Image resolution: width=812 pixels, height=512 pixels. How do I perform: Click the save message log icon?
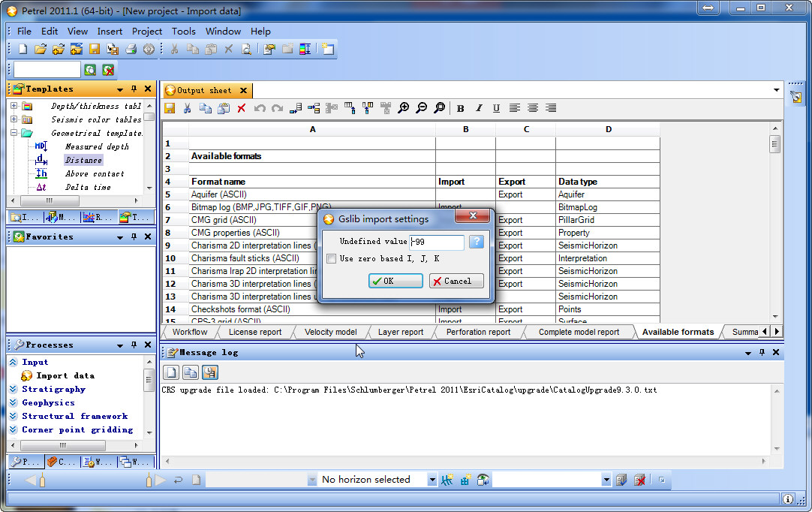click(x=209, y=372)
